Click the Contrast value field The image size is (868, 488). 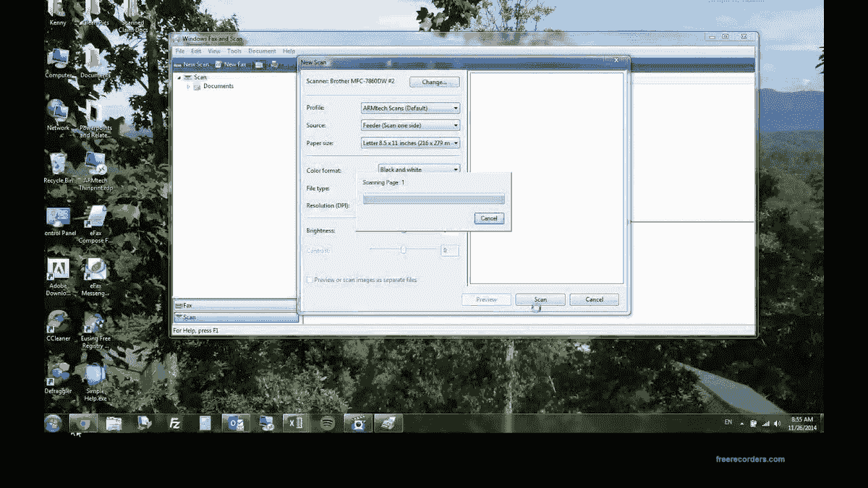click(450, 250)
